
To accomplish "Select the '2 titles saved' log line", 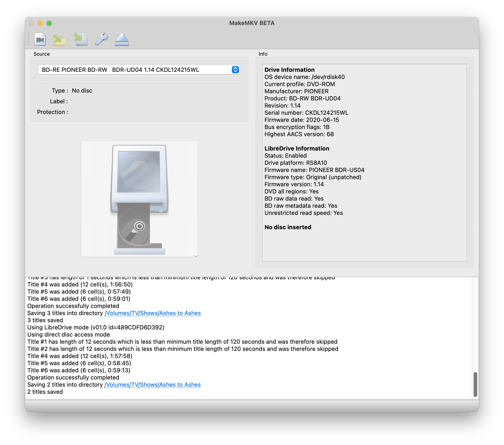I will click(x=45, y=392).
